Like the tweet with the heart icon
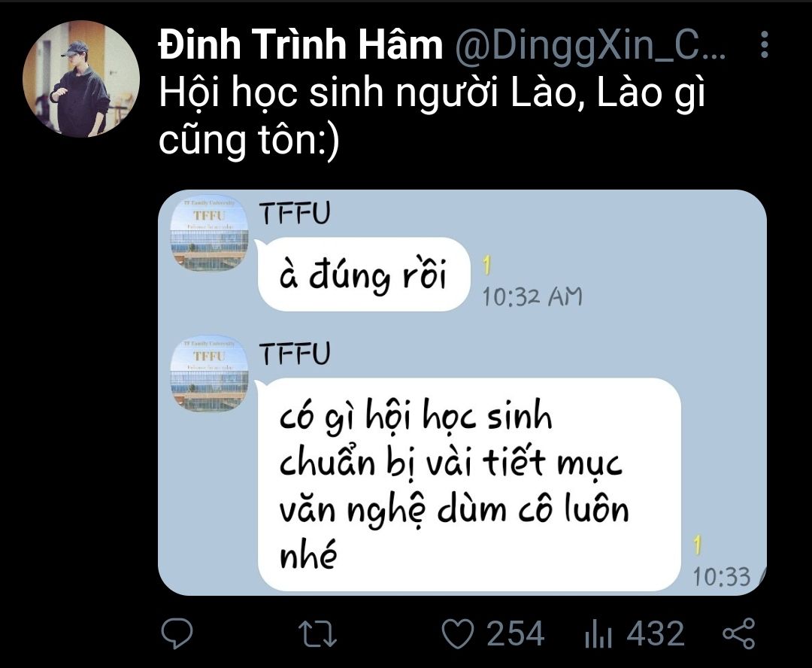The height and width of the screenshot is (668, 812). click(x=457, y=634)
